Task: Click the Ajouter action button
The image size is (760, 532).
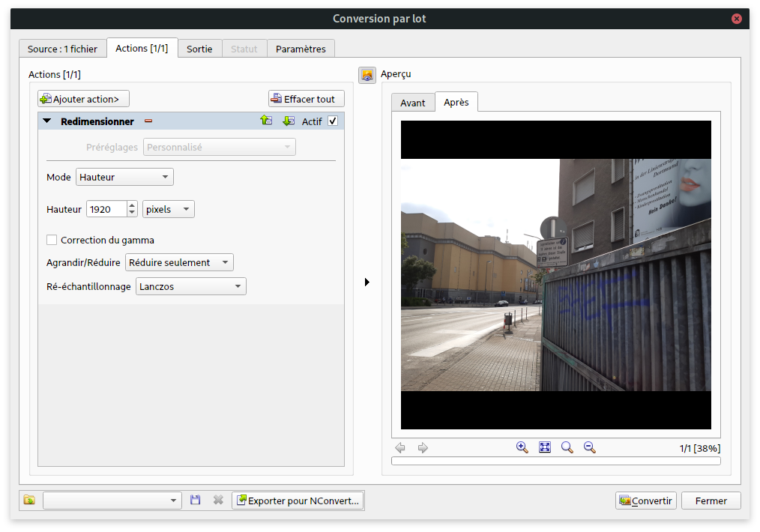Action: (83, 99)
